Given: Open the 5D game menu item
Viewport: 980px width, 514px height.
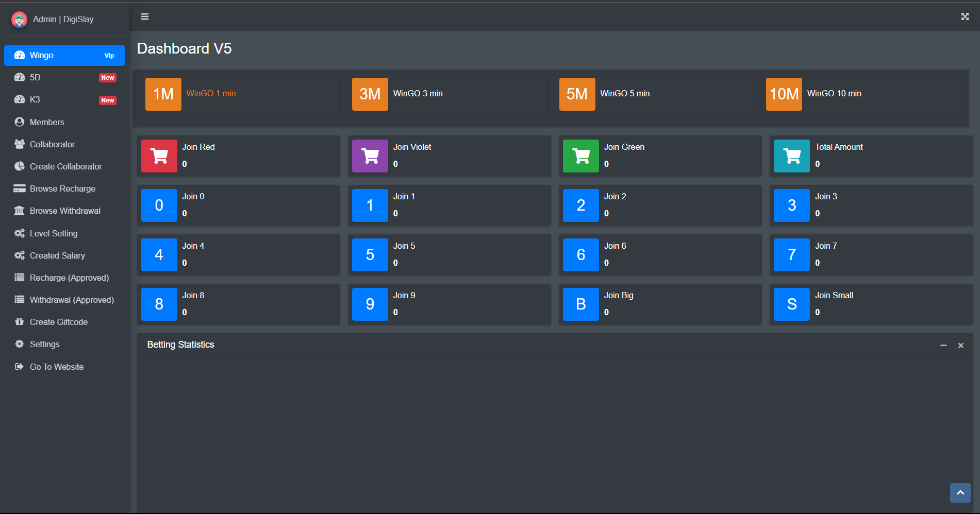Looking at the screenshot, I should tap(35, 77).
